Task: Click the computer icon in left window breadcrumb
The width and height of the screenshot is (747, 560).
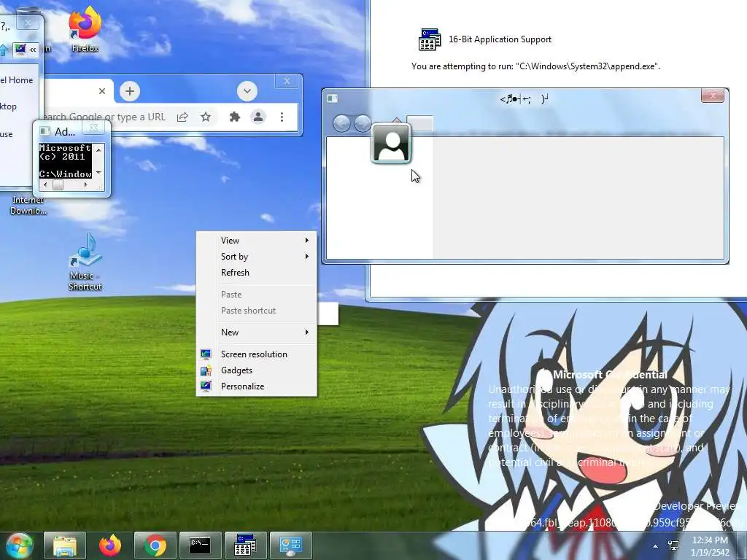Action: pyautogui.click(x=20, y=49)
